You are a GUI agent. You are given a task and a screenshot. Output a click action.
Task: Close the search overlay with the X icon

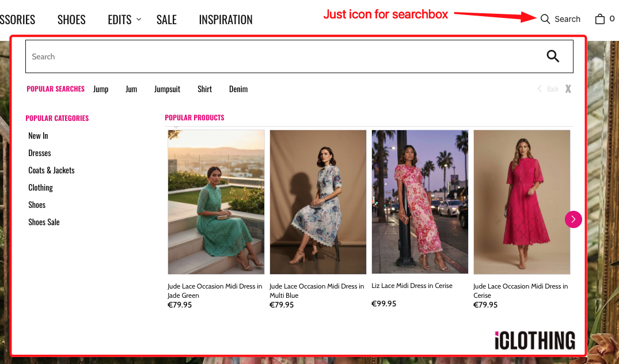pos(568,89)
